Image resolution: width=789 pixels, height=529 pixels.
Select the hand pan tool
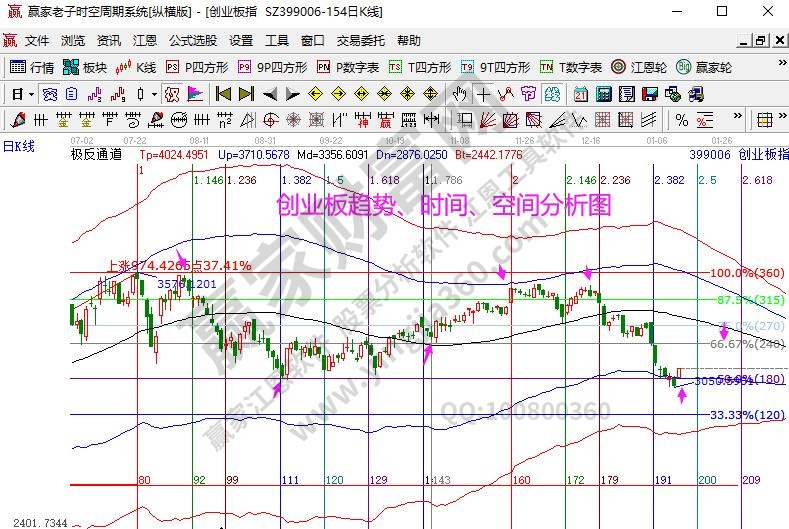(x=459, y=94)
